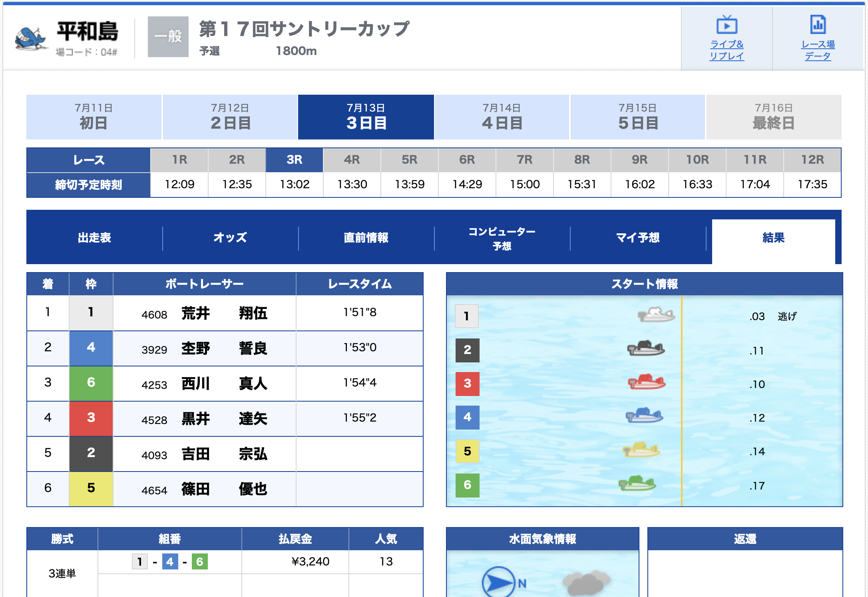Click the Live & Replay TV icon
This screenshot has height=597, width=868.
coord(727,25)
